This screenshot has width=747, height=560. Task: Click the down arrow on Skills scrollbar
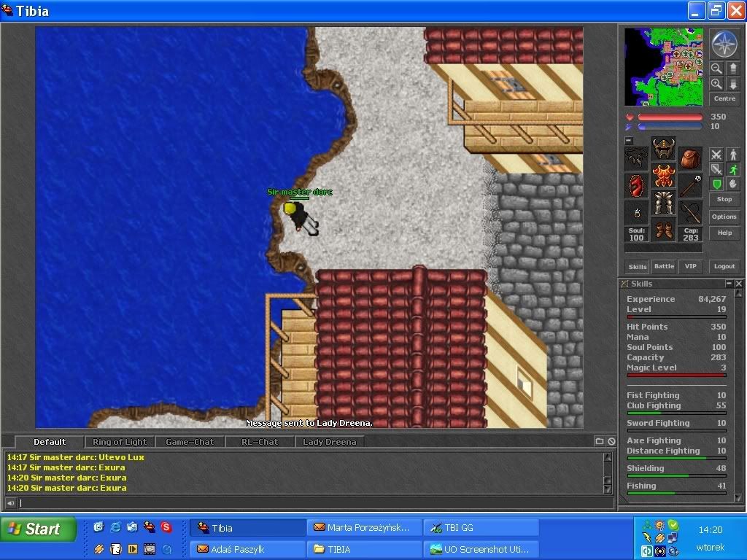(x=738, y=498)
